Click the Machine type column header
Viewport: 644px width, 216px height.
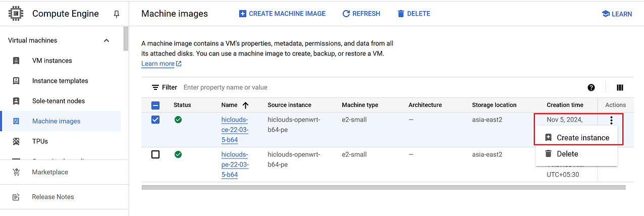360,105
